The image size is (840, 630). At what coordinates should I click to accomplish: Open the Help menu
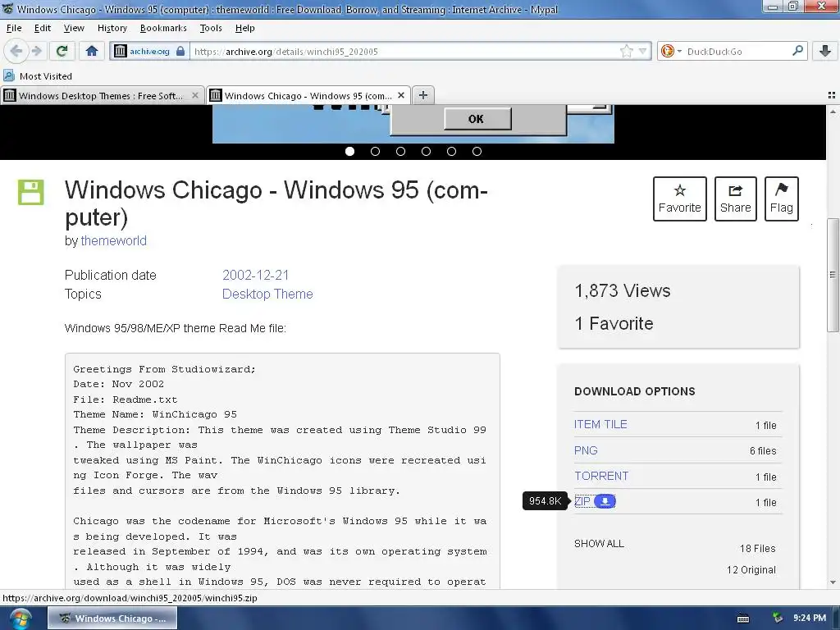tap(244, 28)
